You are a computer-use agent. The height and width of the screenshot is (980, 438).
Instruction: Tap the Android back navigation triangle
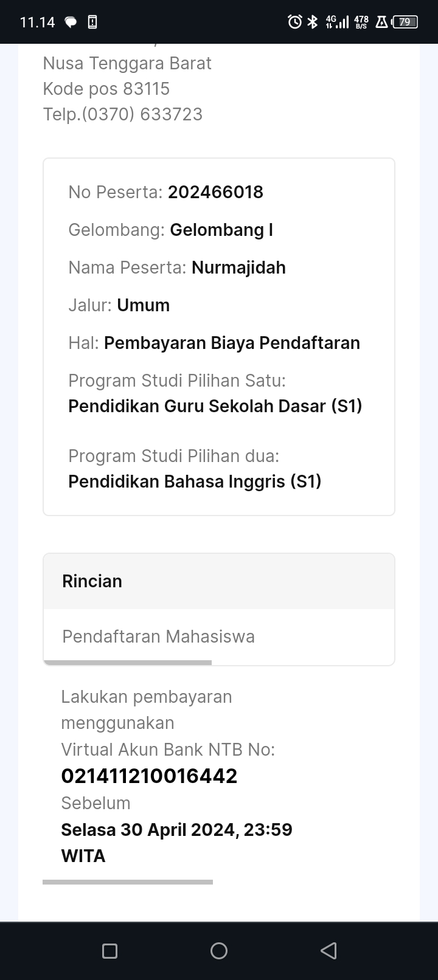(328, 951)
